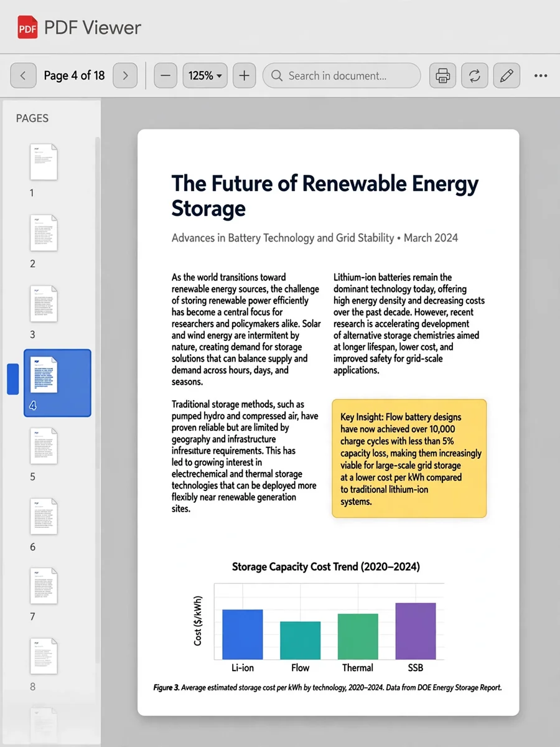This screenshot has height=747, width=560.
Task: Open the three-dots more options menu
Action: 541,76
